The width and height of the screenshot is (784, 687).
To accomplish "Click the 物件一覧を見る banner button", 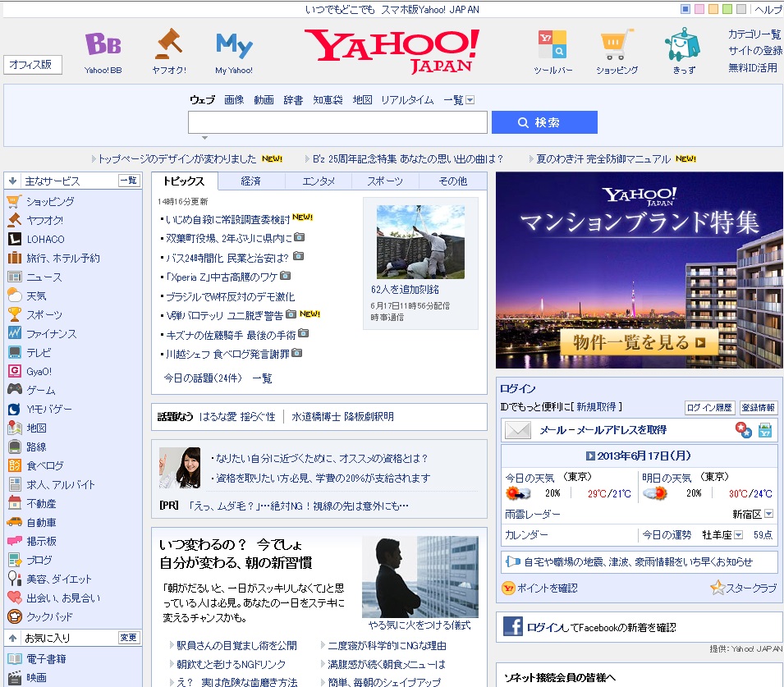I will (639, 342).
